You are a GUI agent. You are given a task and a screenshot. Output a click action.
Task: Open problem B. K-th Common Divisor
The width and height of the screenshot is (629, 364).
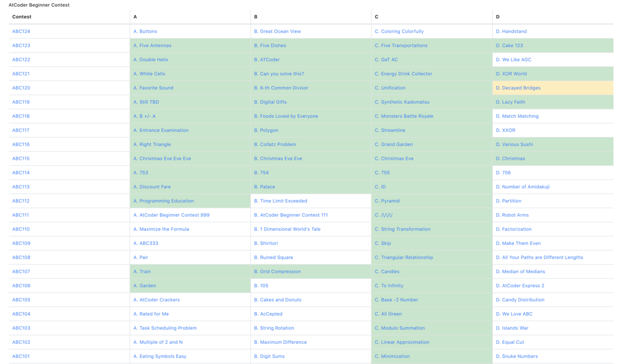(281, 88)
